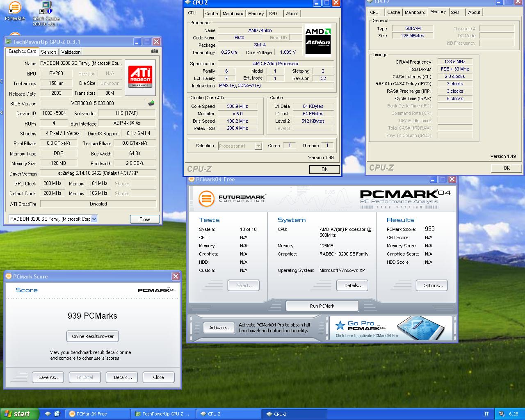Click the ATI Radeon logo in GPU-Z
525x420 pixels.
[x=140, y=78]
